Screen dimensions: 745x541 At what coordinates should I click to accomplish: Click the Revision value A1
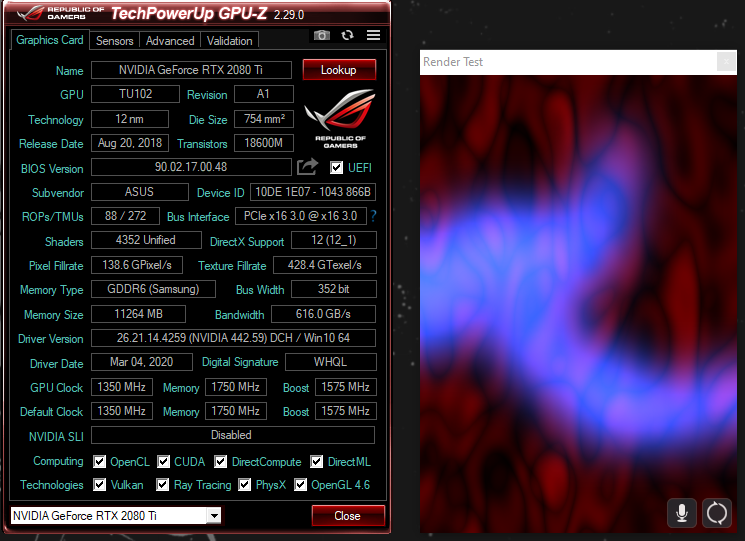coord(264,94)
